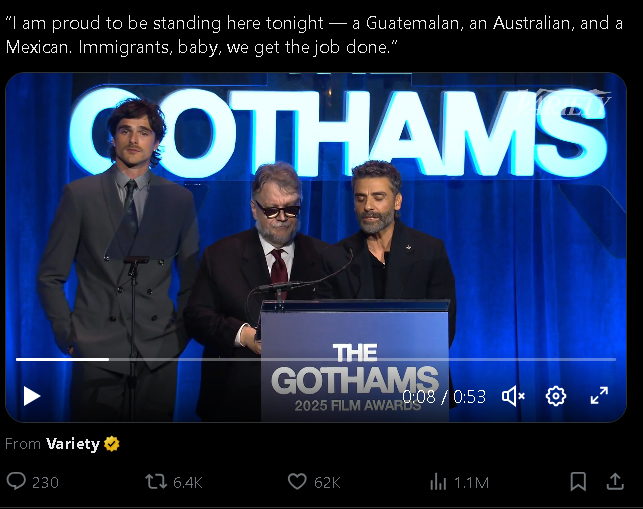This screenshot has height=509, width=643.
Task: Click the gold verified badge next to Variety
Action: pos(112,444)
